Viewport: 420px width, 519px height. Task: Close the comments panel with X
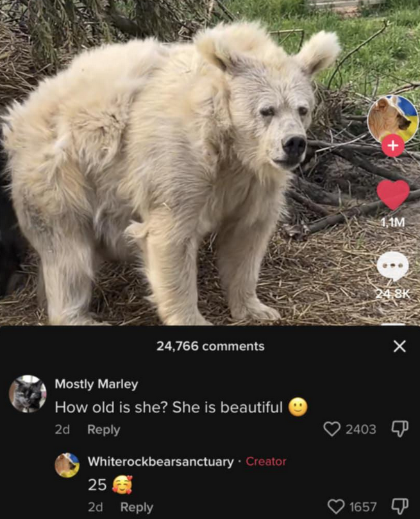(x=399, y=346)
